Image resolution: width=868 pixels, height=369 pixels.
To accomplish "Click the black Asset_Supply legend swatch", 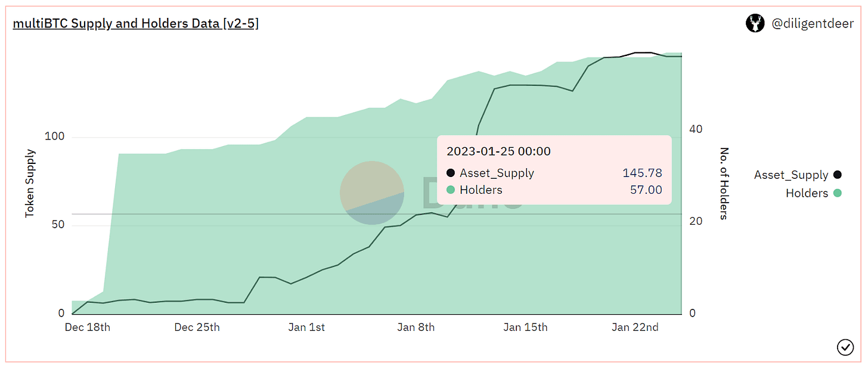I will [x=838, y=175].
